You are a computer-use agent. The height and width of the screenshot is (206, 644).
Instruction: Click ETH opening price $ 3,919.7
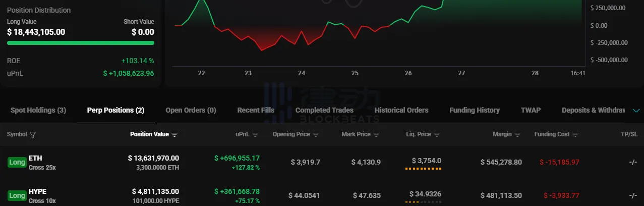306,162
